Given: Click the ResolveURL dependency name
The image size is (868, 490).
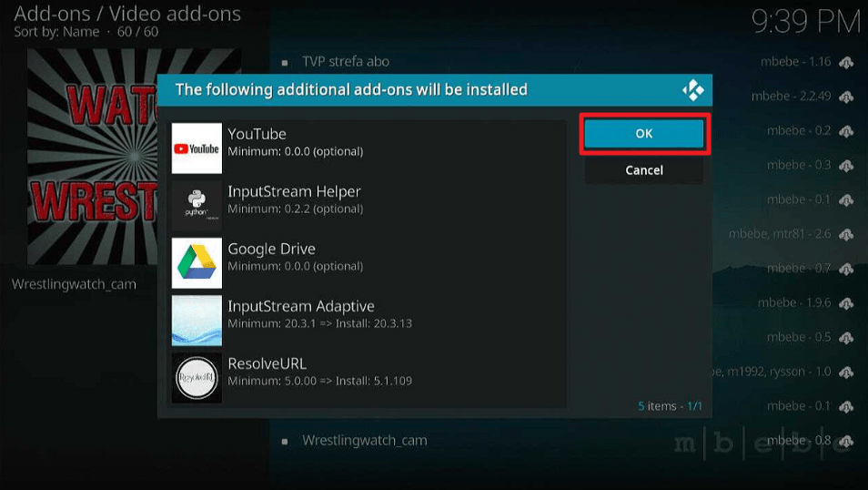Looking at the screenshot, I should 267,363.
